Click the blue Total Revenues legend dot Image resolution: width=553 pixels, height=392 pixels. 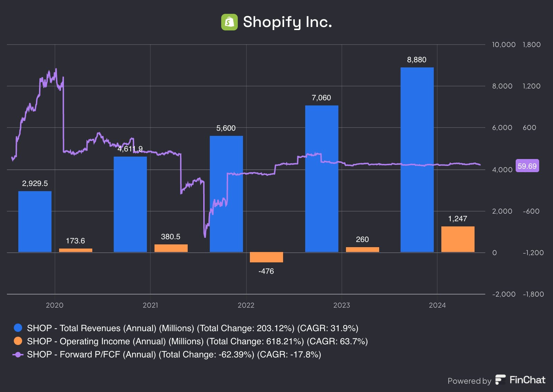click(18, 328)
